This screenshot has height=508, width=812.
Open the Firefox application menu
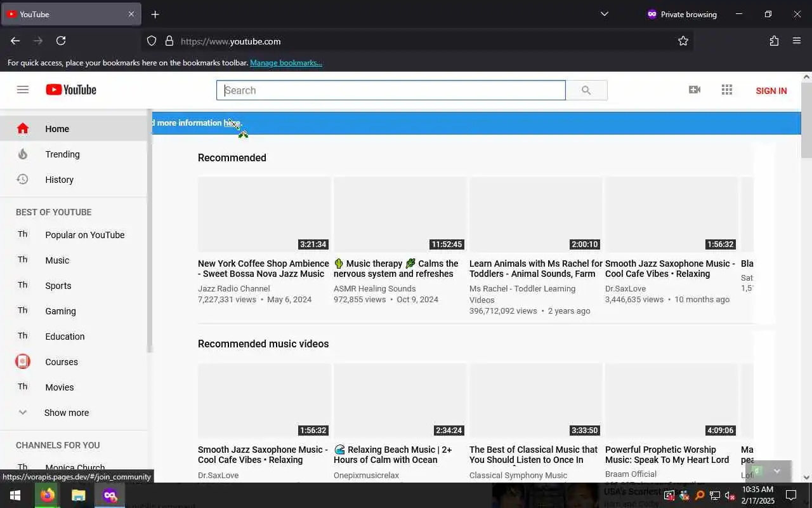797,41
